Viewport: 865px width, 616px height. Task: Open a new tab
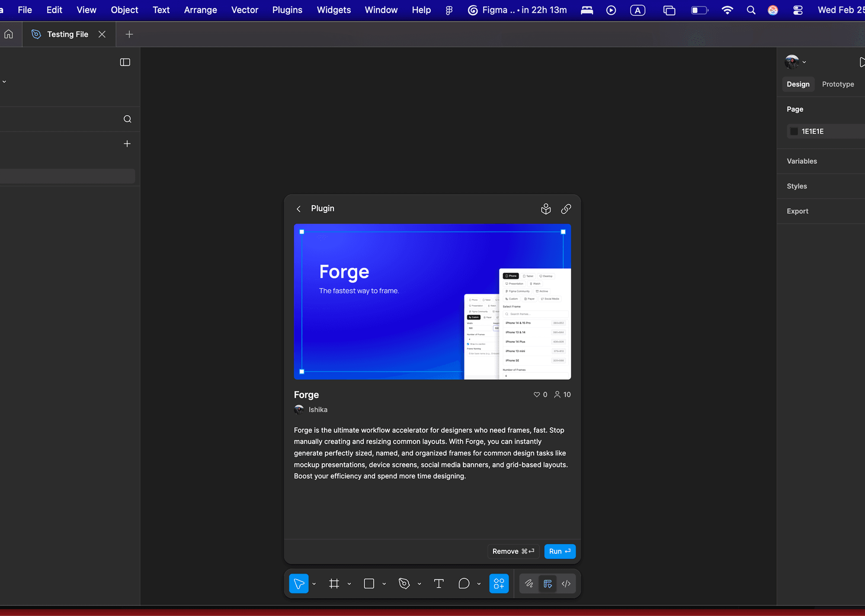click(129, 34)
